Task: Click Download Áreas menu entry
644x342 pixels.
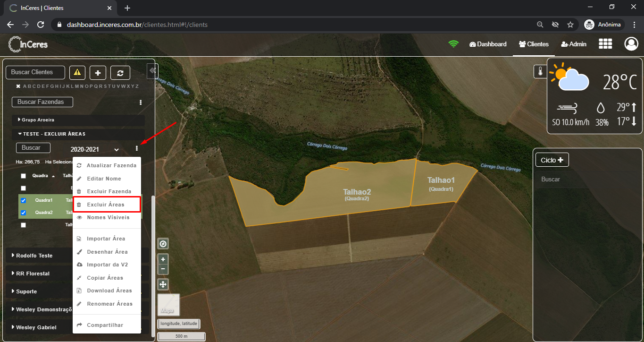Action: [x=107, y=291]
